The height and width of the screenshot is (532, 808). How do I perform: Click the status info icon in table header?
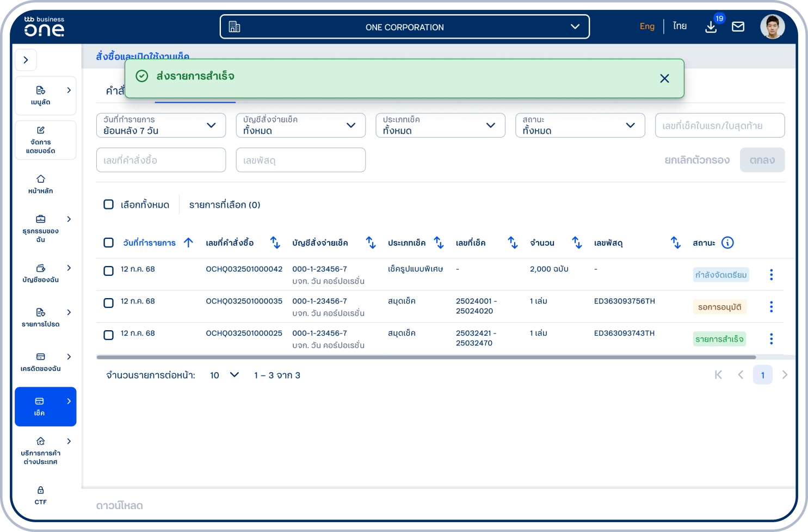click(727, 243)
